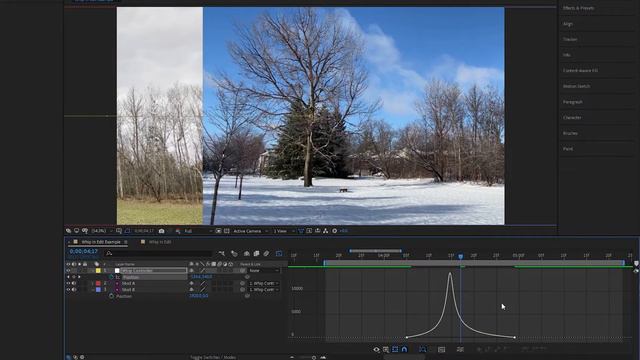Select the Shot B layer

[128, 290]
